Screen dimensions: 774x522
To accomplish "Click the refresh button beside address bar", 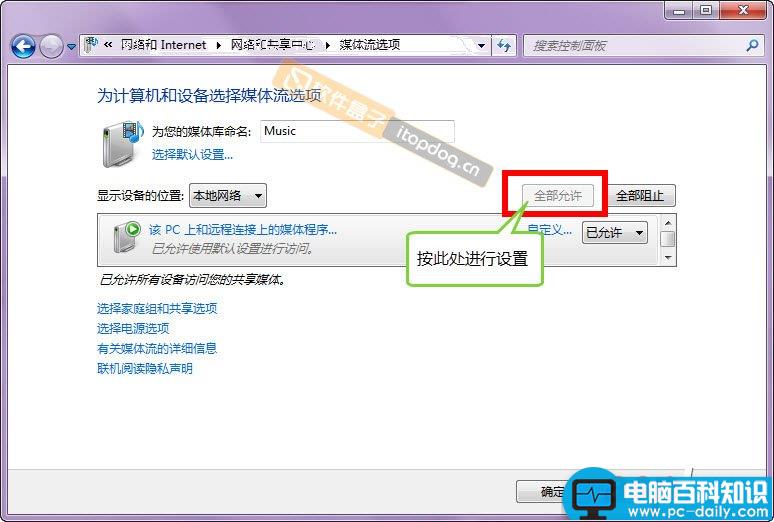I will point(504,46).
